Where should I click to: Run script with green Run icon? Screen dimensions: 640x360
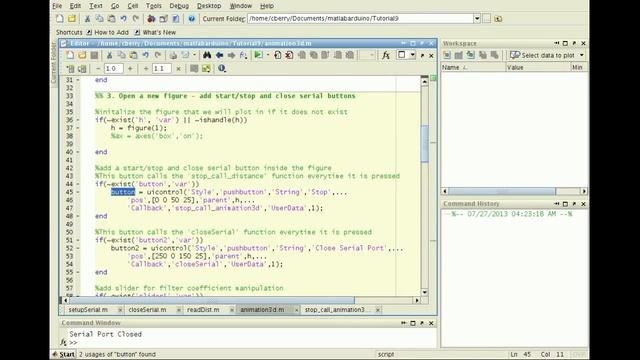[258, 55]
